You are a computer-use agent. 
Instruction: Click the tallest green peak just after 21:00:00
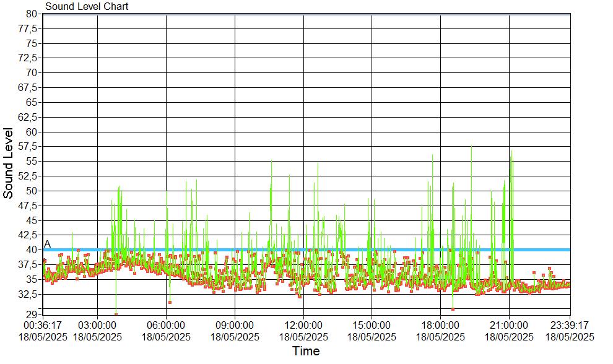point(511,150)
